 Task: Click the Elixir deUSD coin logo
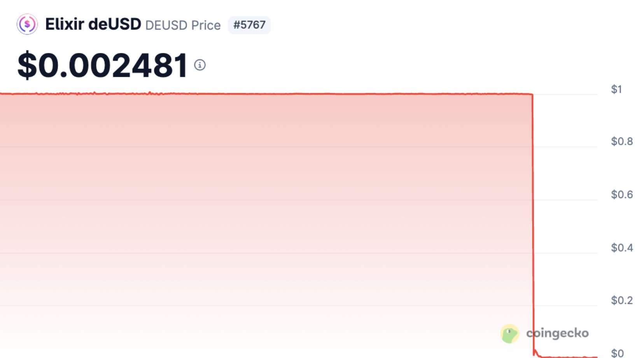(x=27, y=25)
